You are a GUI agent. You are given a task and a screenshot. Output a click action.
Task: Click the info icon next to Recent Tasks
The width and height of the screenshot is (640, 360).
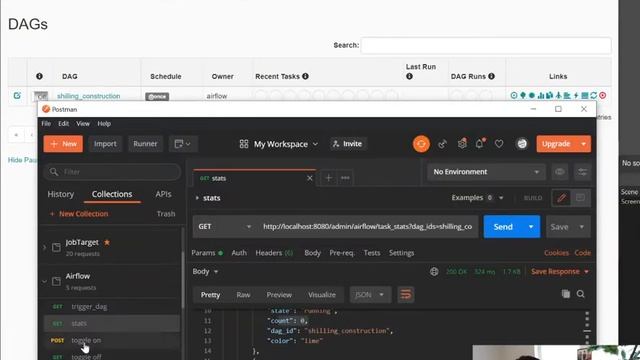point(305,76)
